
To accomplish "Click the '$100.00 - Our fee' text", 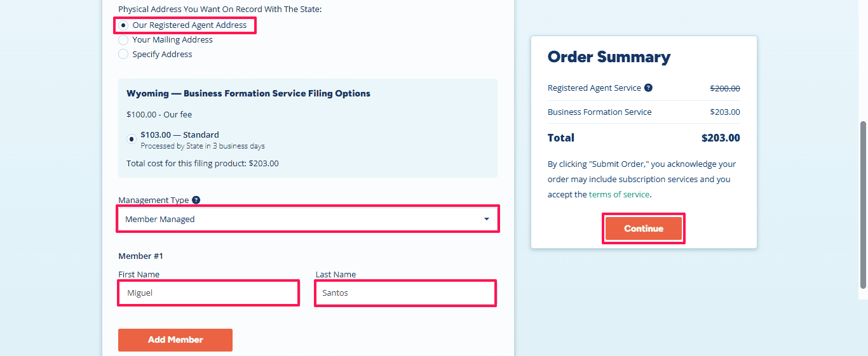I will point(159,115).
